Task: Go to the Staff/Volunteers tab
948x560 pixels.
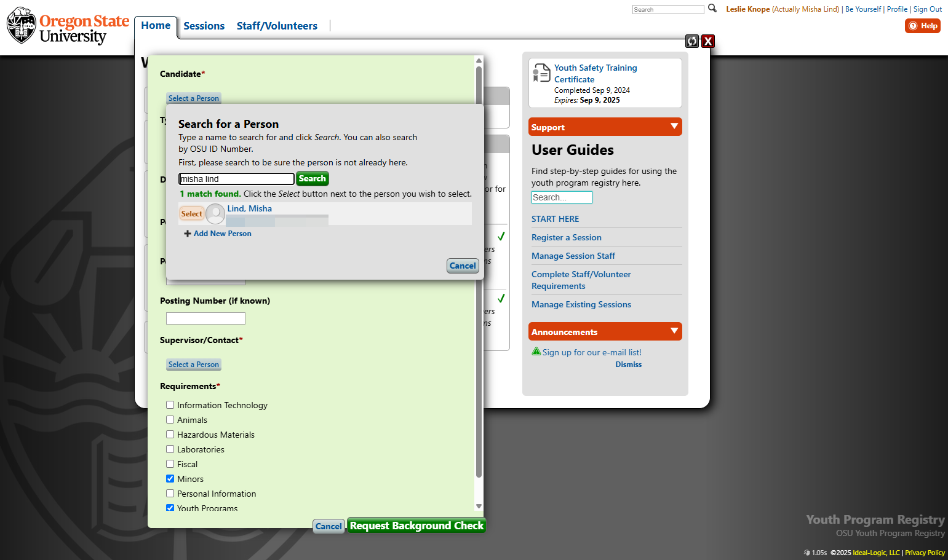Action: (x=277, y=26)
